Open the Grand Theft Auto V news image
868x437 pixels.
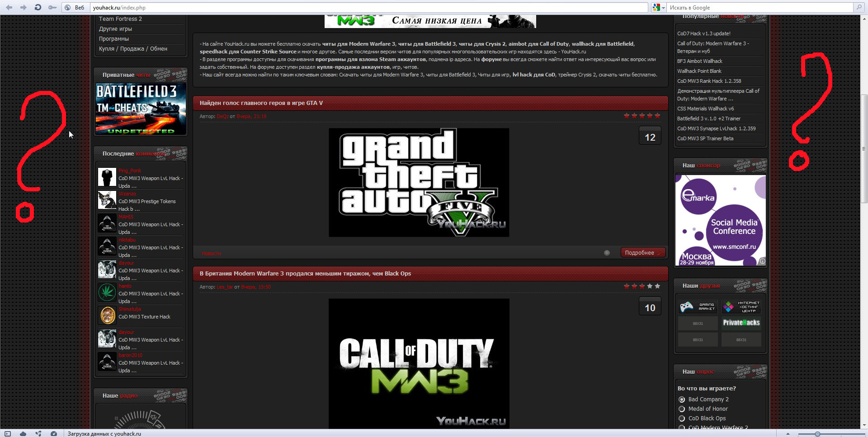(x=419, y=182)
